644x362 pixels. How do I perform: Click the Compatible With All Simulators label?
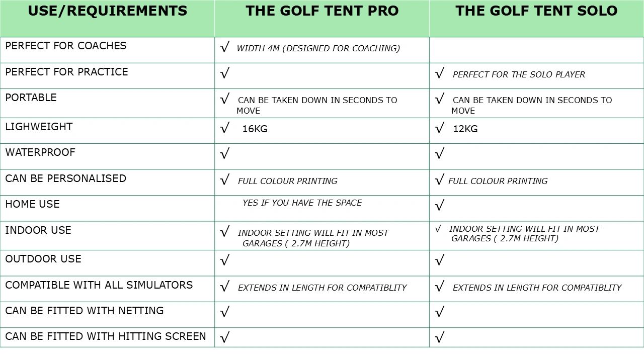pyautogui.click(x=99, y=285)
